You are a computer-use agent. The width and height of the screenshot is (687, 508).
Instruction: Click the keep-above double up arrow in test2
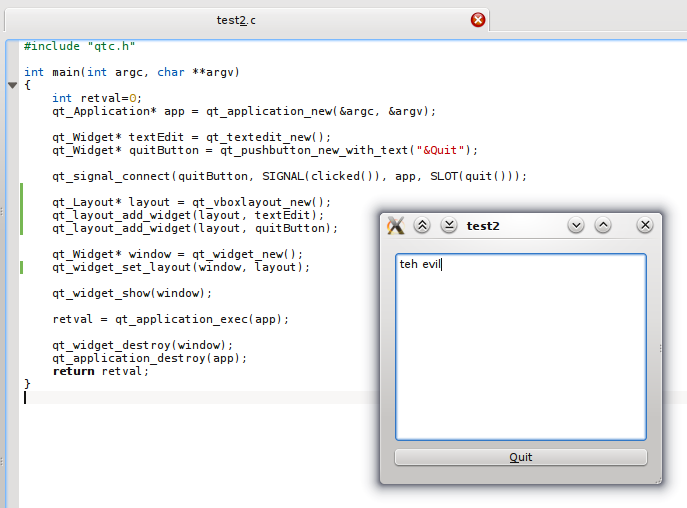pyautogui.click(x=422, y=225)
